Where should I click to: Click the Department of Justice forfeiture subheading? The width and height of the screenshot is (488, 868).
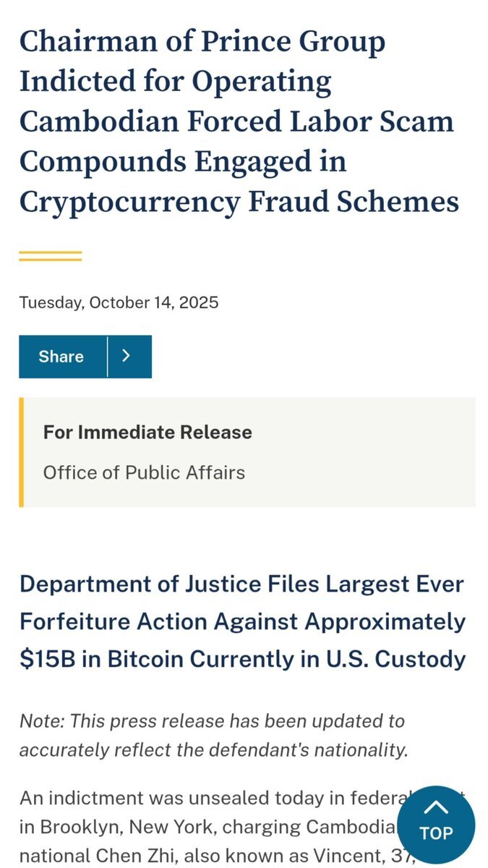pyautogui.click(x=242, y=621)
